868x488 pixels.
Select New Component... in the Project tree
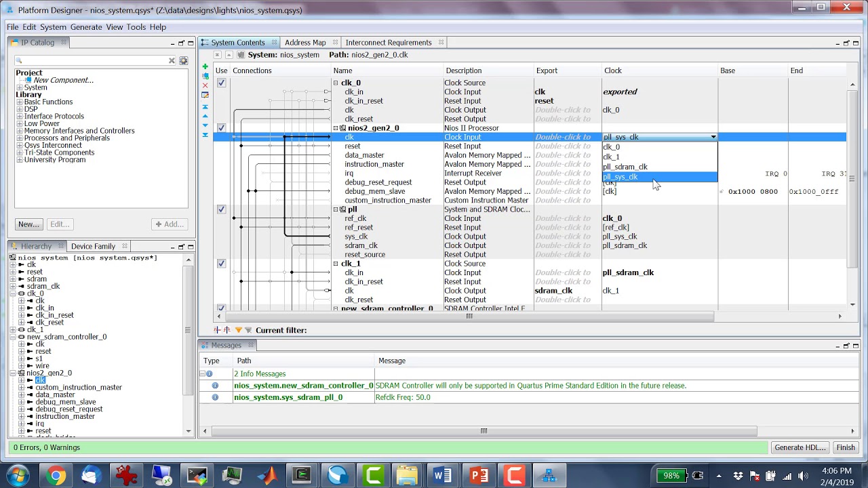click(x=64, y=80)
